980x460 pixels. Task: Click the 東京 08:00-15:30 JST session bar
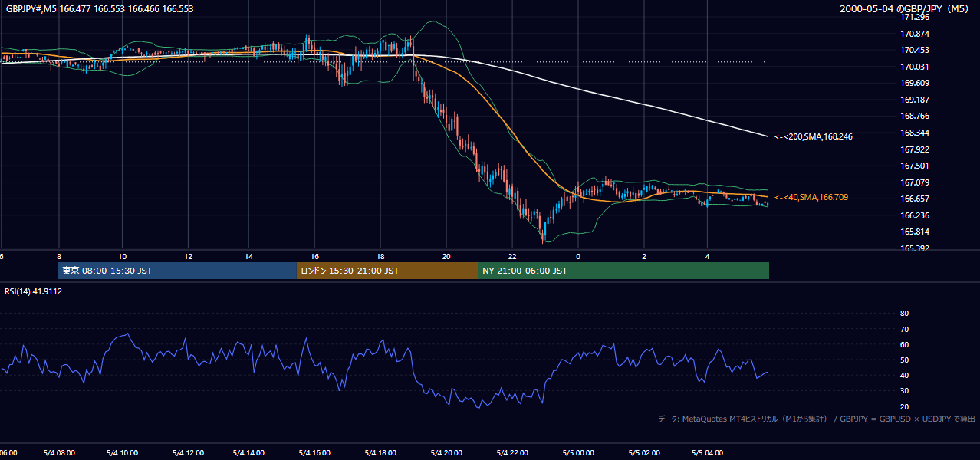[177, 271]
